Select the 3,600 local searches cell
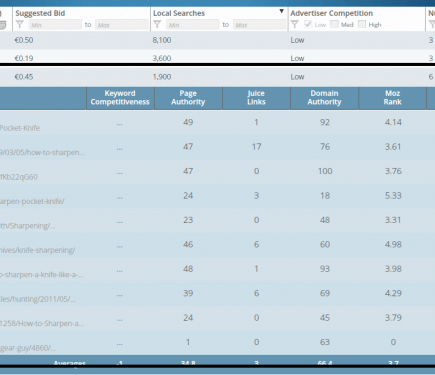This screenshot has height=375, width=435. pos(162,58)
